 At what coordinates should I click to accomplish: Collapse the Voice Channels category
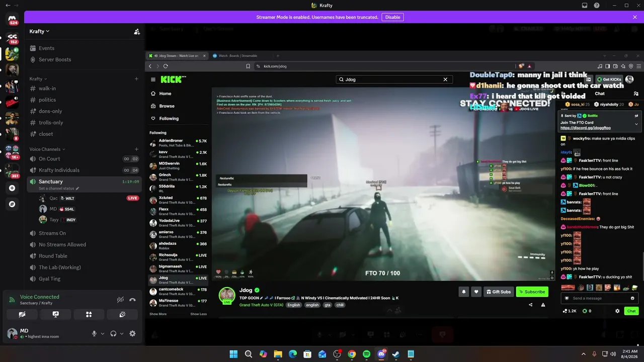tap(47, 149)
